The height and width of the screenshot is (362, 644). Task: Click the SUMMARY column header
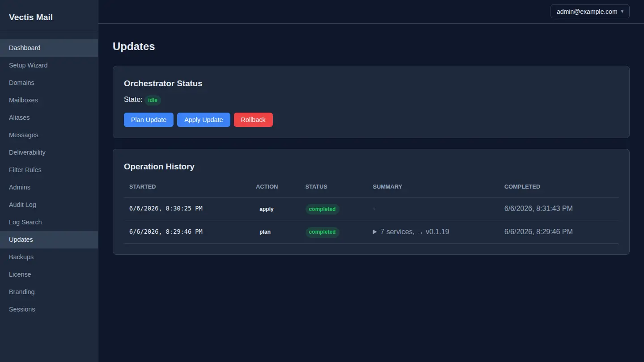[x=387, y=187]
